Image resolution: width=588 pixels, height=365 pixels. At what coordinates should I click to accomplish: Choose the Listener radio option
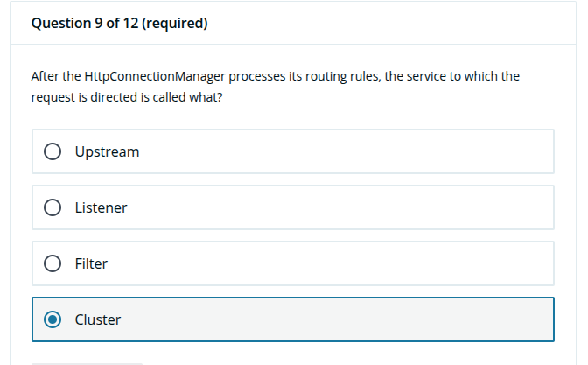[x=52, y=207]
